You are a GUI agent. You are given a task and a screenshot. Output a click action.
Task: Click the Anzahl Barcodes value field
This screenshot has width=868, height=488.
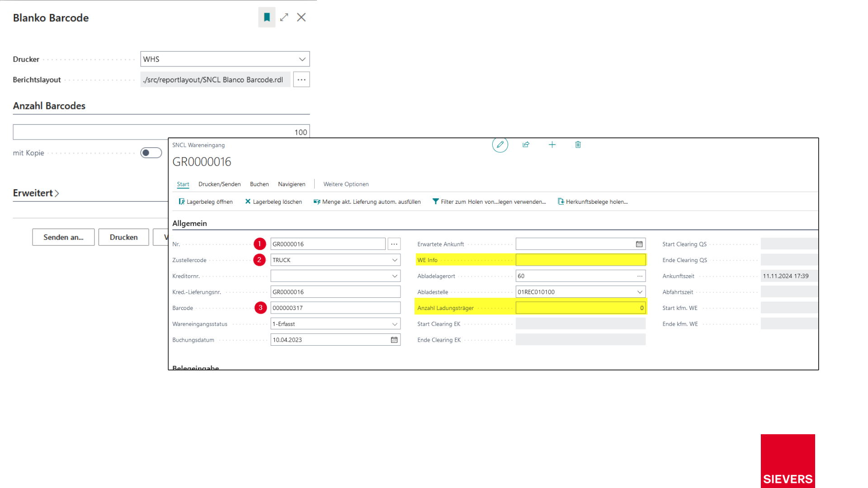(x=161, y=132)
